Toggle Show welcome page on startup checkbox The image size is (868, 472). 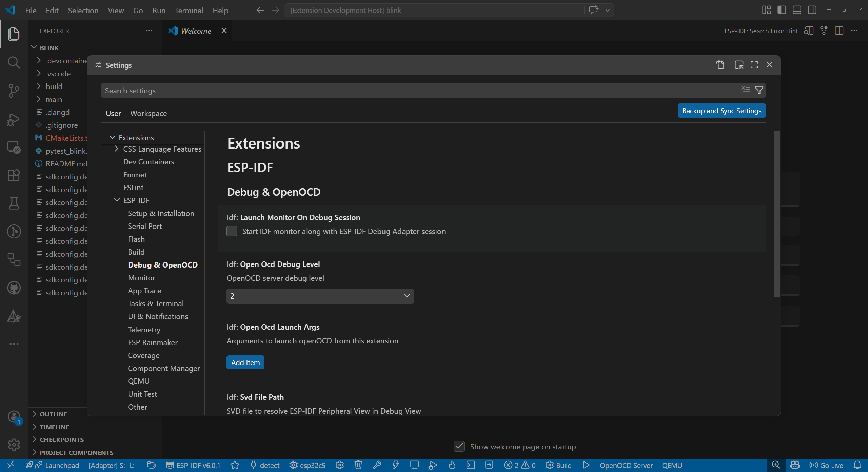(459, 447)
